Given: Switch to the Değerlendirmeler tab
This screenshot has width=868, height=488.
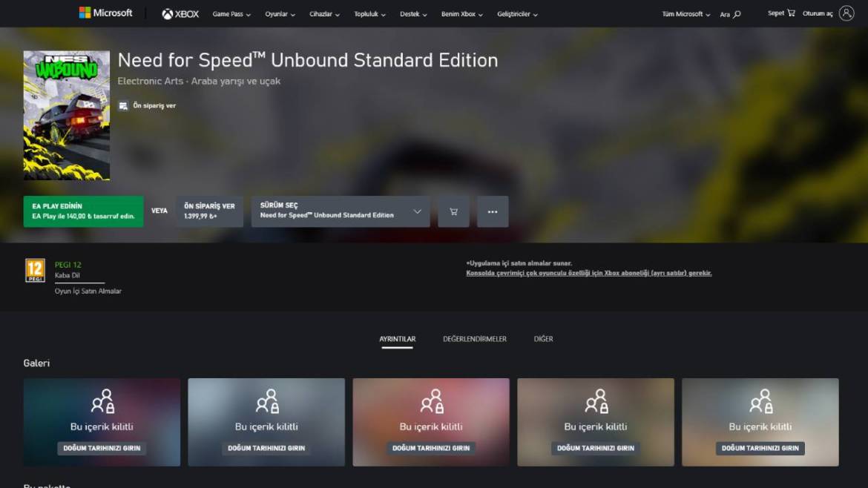Looking at the screenshot, I should [474, 339].
